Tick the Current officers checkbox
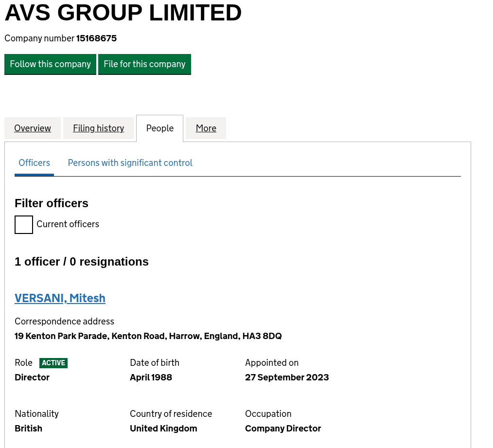This screenshot has height=448, width=493. tap(24, 225)
